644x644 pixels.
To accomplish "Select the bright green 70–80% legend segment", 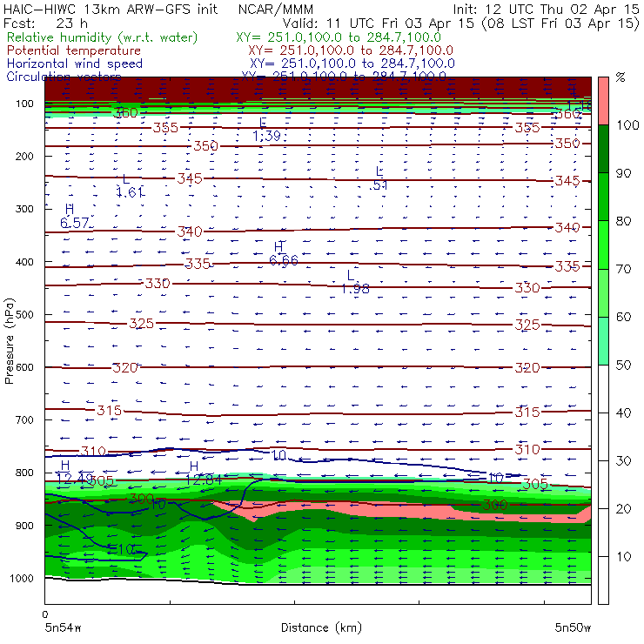I will [603, 245].
